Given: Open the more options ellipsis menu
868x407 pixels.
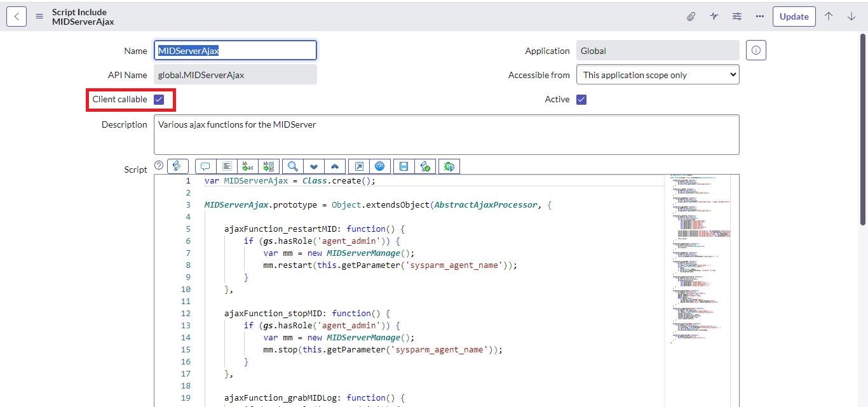Looking at the screenshot, I should [759, 17].
